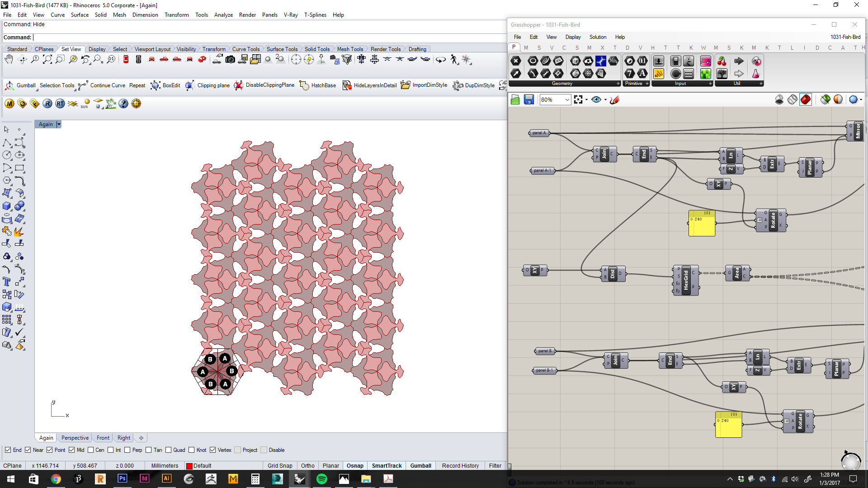Click the HatchBase tool icon
Screen dimensions: 868x488
[x=304, y=85]
